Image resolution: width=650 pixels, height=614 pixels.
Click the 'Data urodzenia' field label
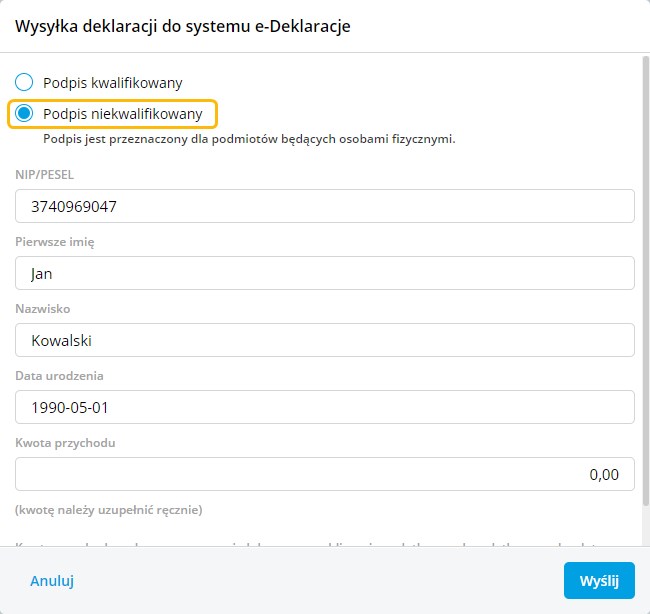59,376
